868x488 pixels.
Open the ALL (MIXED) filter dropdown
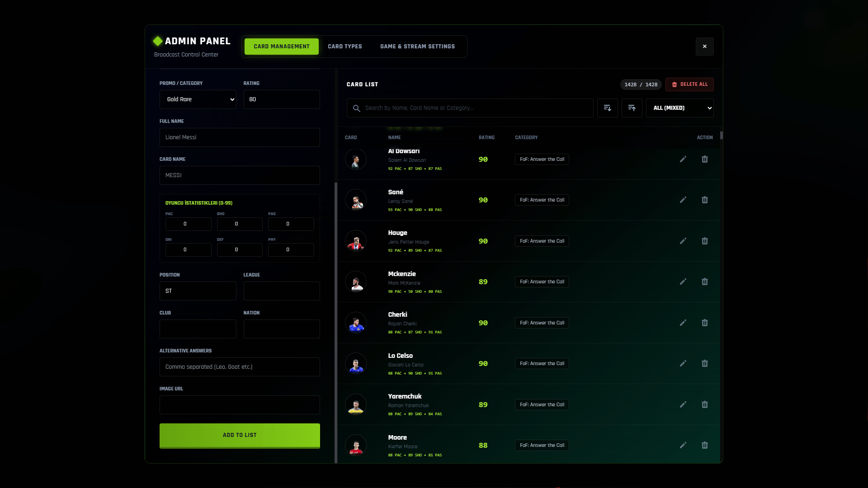coord(679,108)
